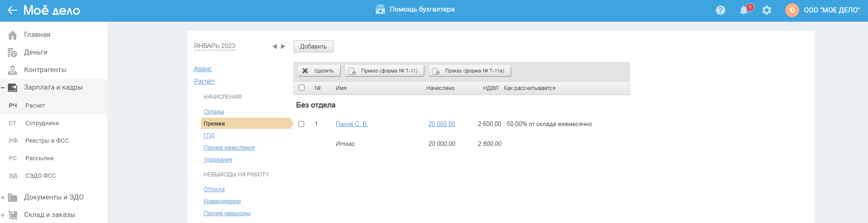Expand the Документы и ЭДО section
Viewport: 868px width, 223px height.
coord(3,198)
